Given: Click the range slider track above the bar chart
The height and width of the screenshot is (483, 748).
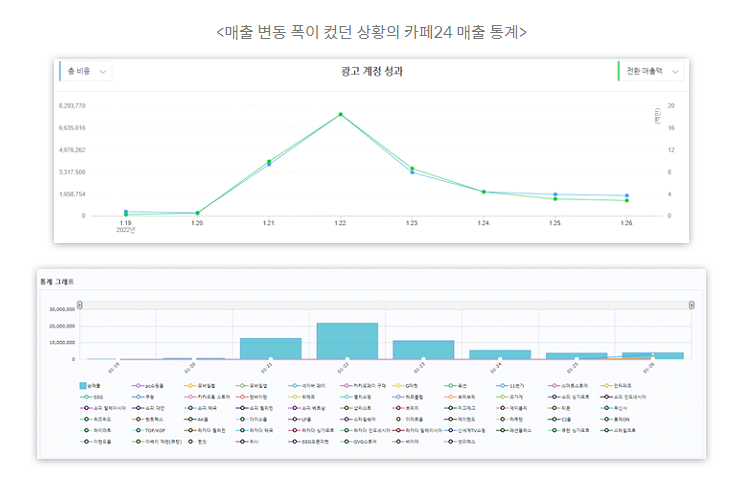Looking at the screenshot, I should point(385,305).
